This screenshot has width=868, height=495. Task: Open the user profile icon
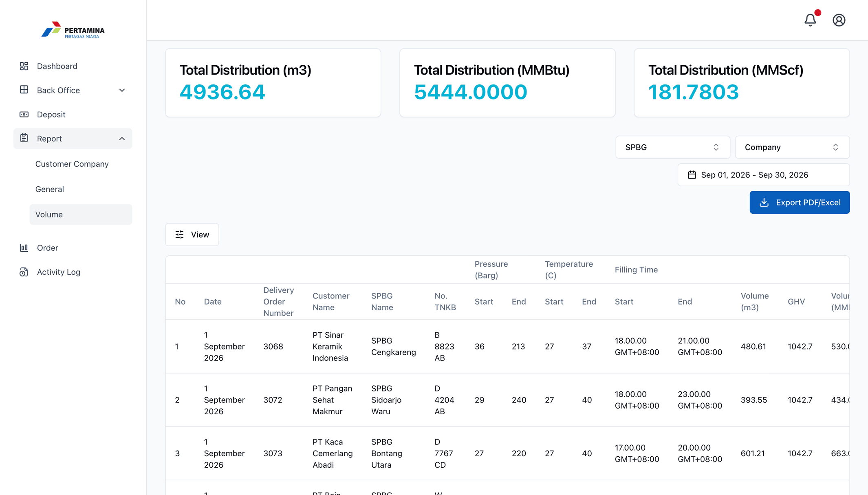[x=839, y=20]
